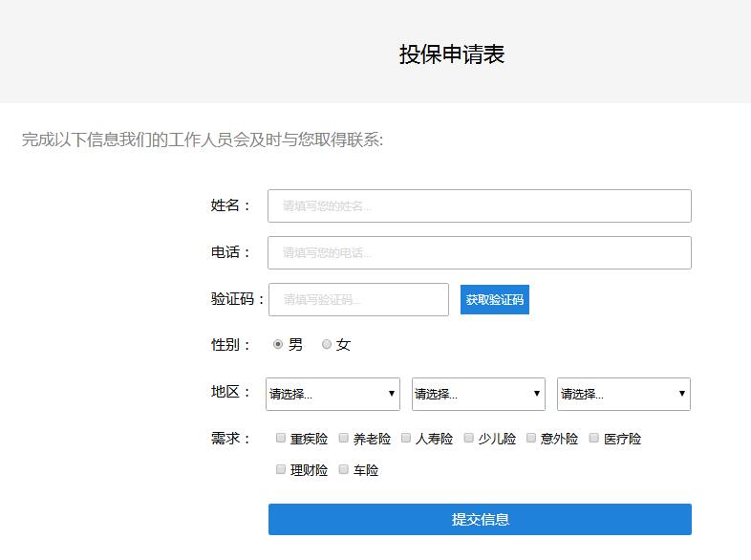Click the 提交信息 submit button
This screenshot has height=560, width=751.
(x=480, y=519)
